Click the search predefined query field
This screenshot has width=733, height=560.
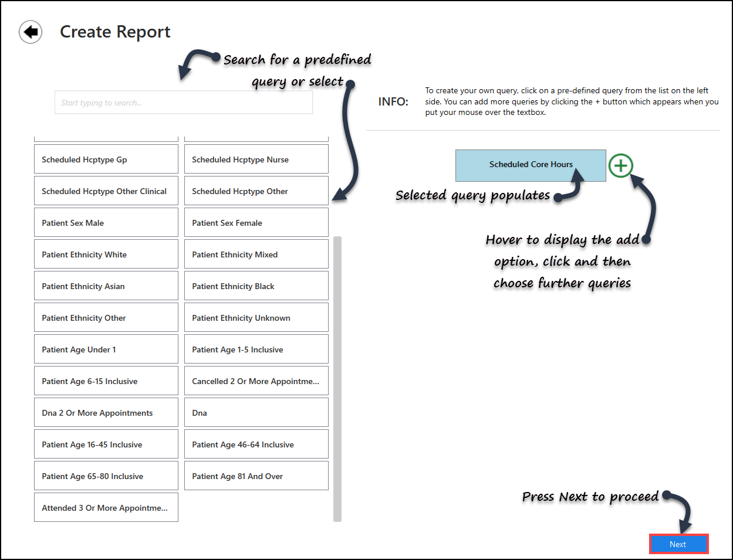(183, 103)
